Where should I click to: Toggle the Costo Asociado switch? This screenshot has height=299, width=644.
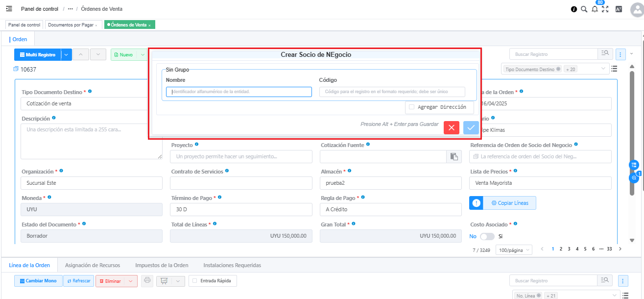pos(487,236)
